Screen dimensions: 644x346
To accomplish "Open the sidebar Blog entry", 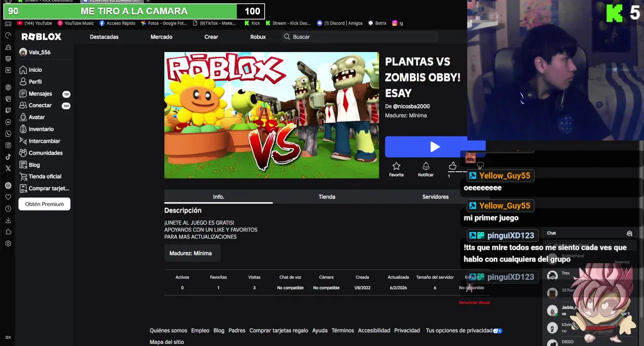I will (29, 165).
